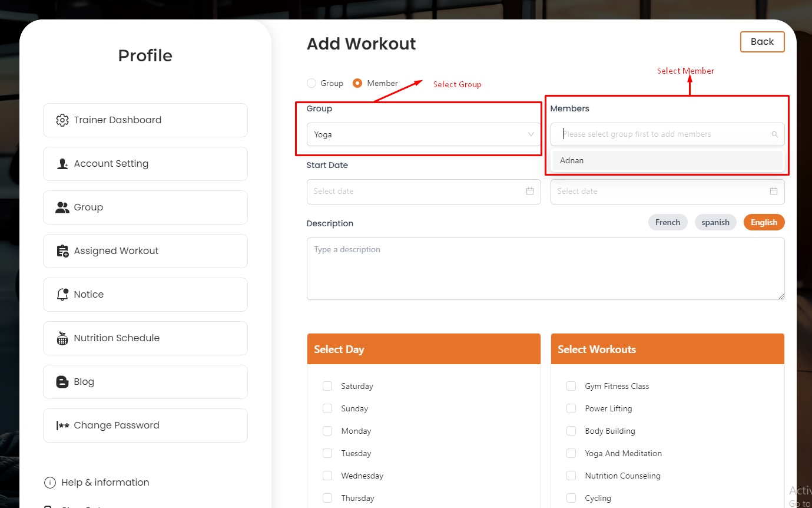Select the Group radio button

click(x=311, y=84)
